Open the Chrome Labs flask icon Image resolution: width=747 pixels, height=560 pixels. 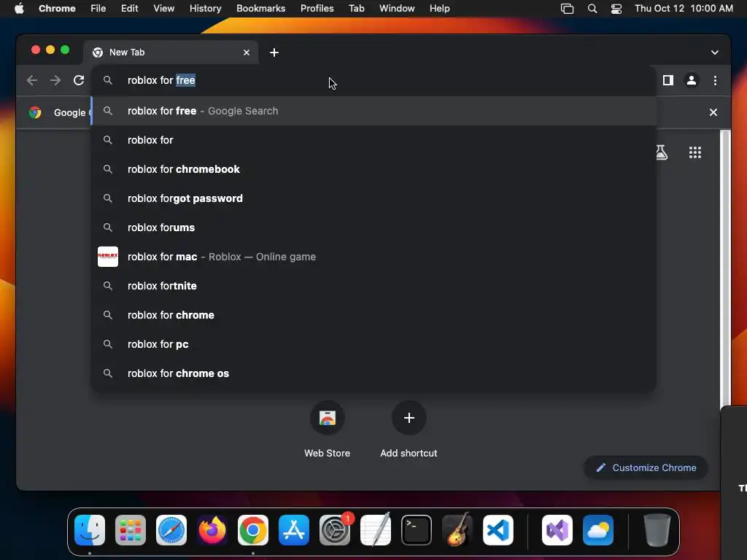[x=661, y=152]
